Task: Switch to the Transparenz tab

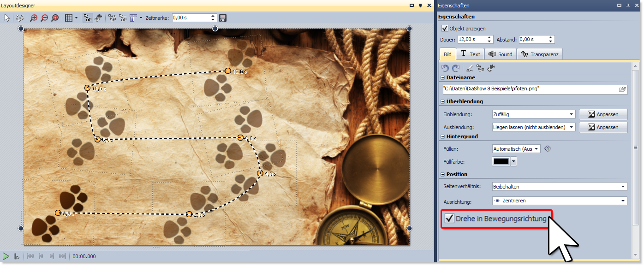Action: click(x=539, y=54)
